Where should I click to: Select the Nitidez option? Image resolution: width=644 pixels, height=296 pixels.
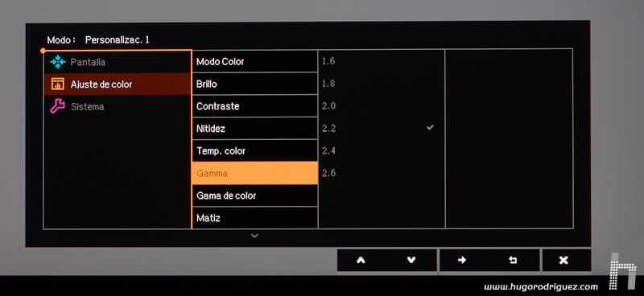coord(254,129)
